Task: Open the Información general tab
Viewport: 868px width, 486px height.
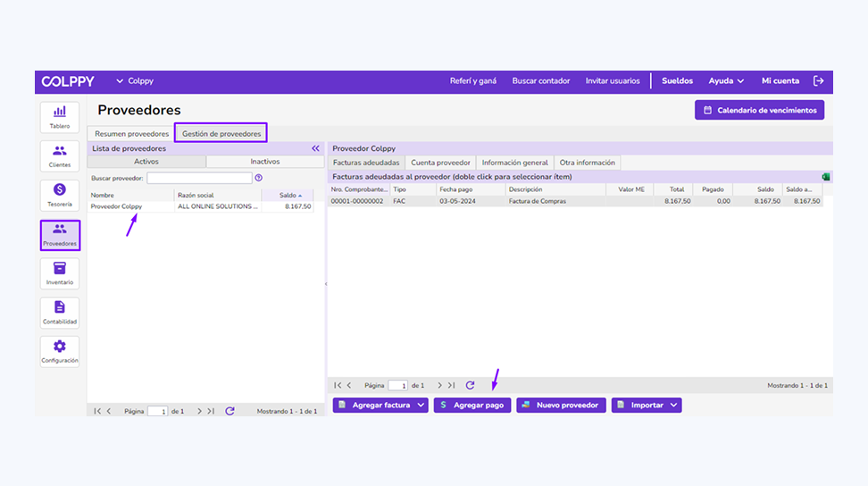Action: tap(514, 163)
